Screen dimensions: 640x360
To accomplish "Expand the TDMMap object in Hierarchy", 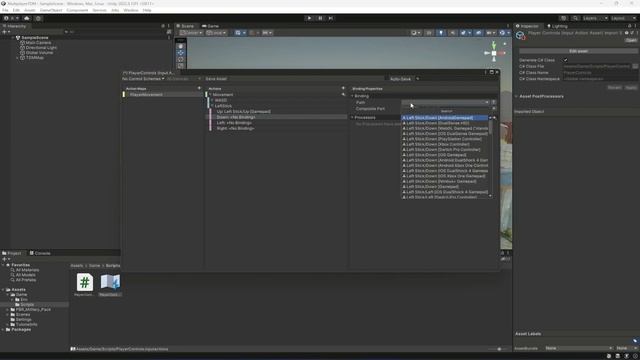I will click(17, 58).
